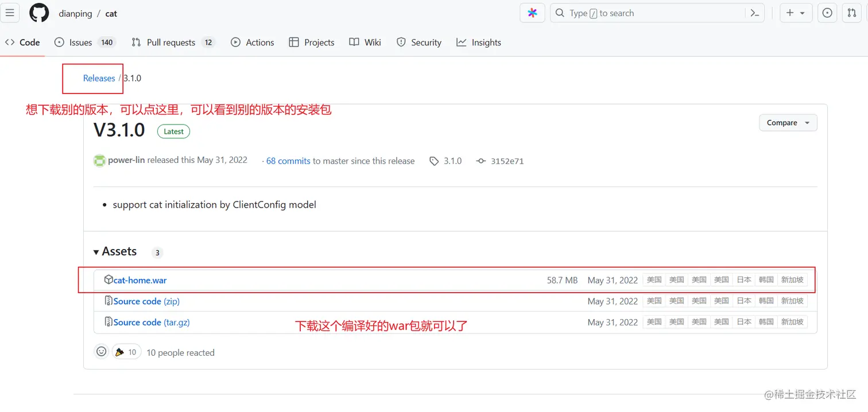Click 韩国 mirror in cat-home.war row
The height and width of the screenshot is (412, 868).
766,280
